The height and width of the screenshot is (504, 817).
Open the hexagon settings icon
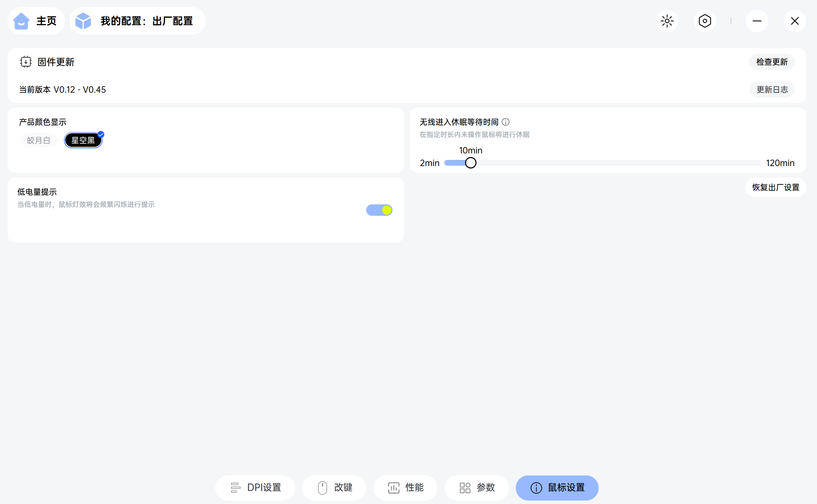click(x=705, y=21)
